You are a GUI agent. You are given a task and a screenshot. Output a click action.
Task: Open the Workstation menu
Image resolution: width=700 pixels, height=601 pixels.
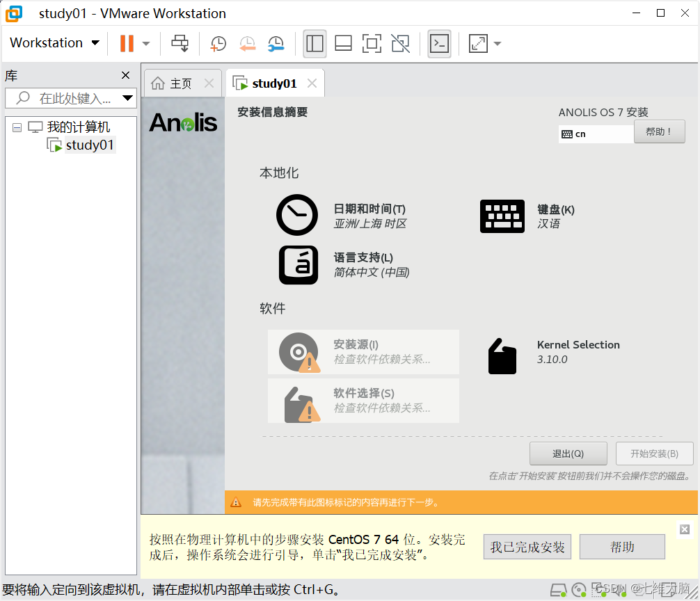point(54,43)
